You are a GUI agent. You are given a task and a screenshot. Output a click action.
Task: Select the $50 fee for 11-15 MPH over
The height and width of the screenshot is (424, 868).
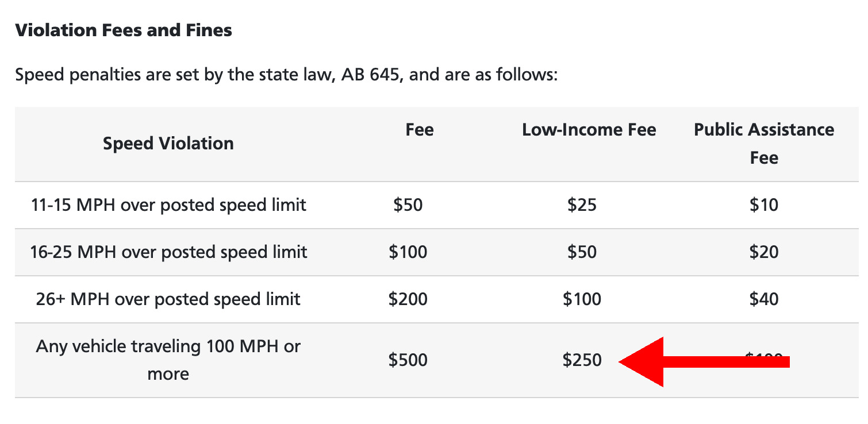pos(408,205)
